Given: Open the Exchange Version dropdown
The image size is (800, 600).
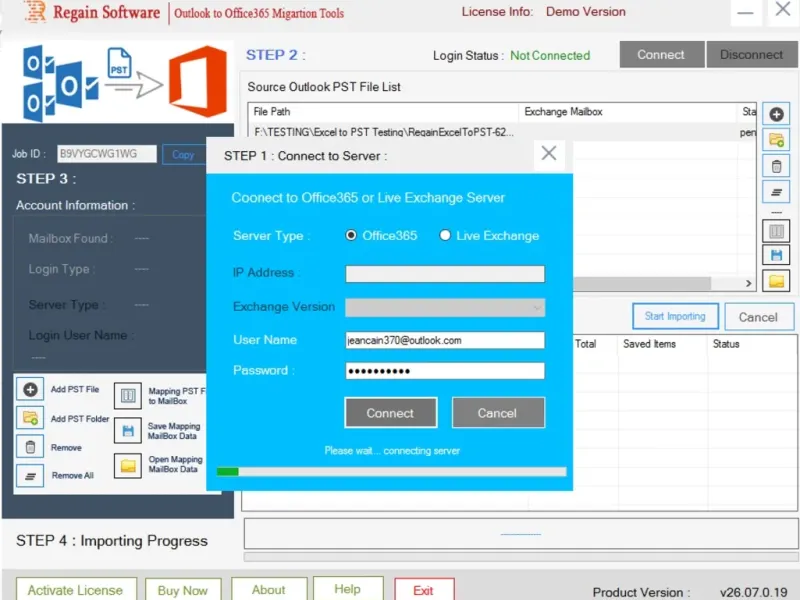Looking at the screenshot, I should coord(445,307).
